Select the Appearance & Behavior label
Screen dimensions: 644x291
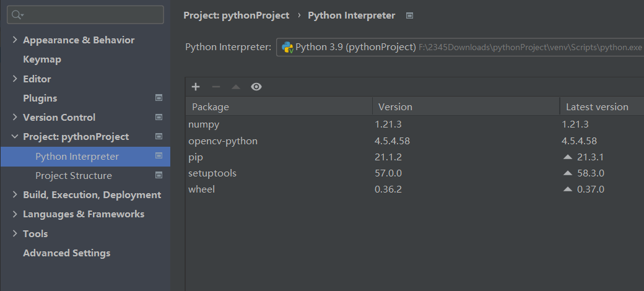[79, 40]
